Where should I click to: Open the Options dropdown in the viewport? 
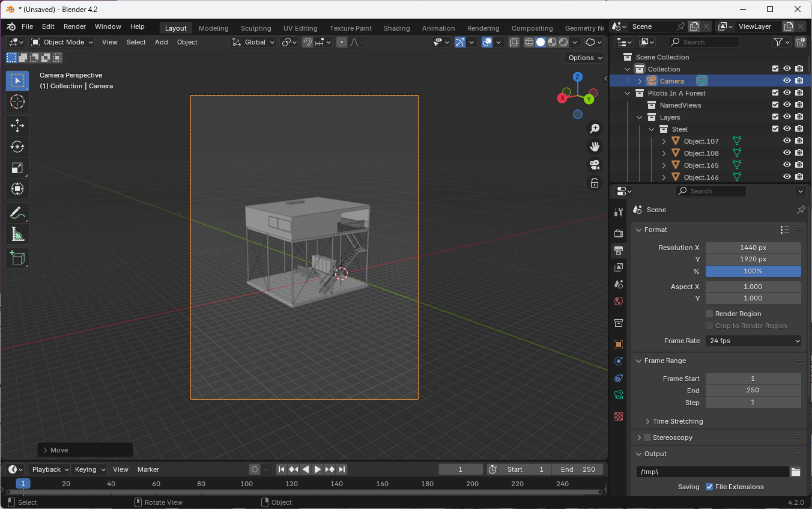(x=585, y=58)
